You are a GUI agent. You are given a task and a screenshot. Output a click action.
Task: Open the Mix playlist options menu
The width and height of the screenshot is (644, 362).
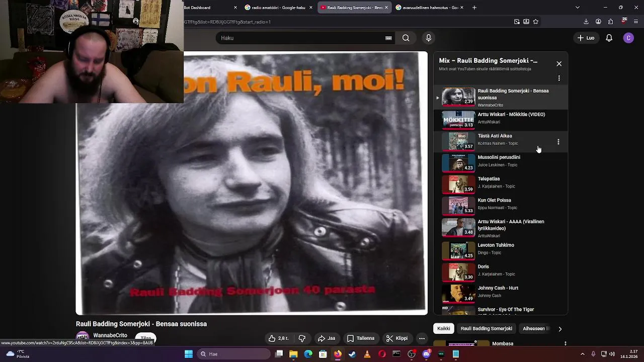click(x=559, y=78)
